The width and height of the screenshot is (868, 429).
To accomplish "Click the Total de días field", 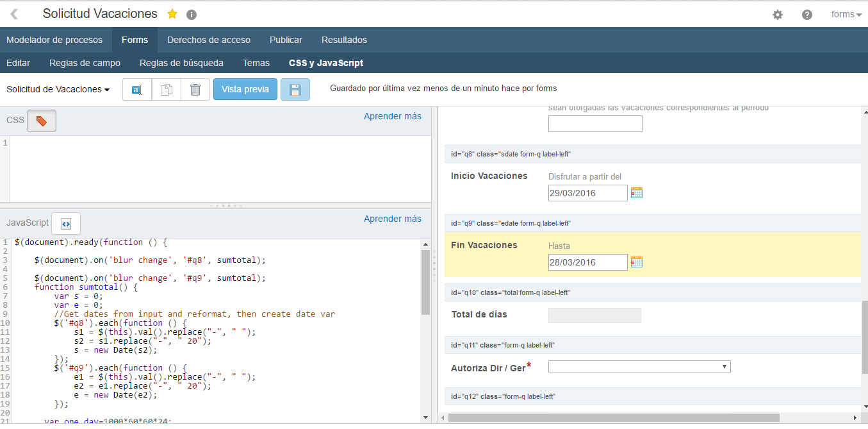I will click(594, 315).
